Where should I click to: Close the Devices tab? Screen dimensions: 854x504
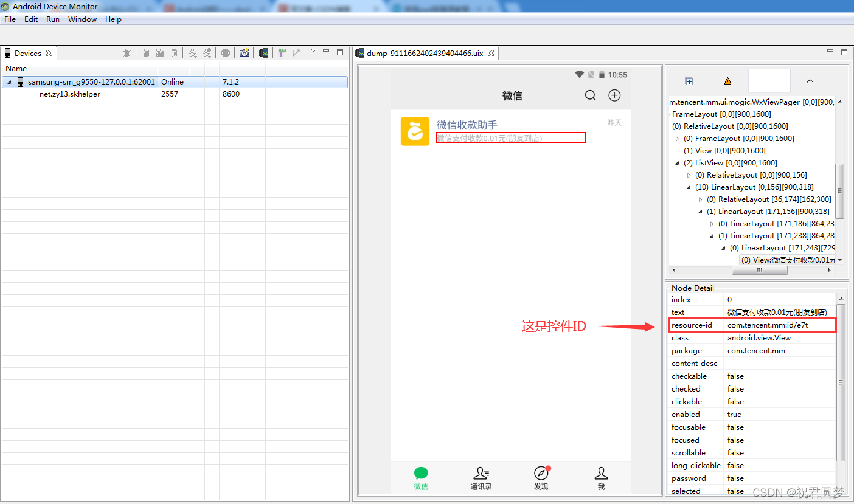tap(49, 53)
